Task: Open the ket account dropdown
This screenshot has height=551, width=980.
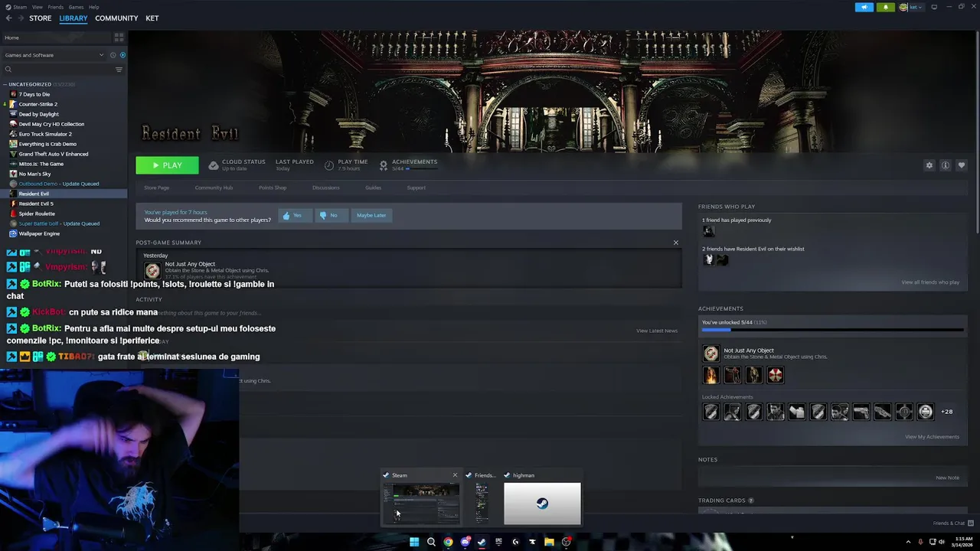Action: (x=911, y=7)
